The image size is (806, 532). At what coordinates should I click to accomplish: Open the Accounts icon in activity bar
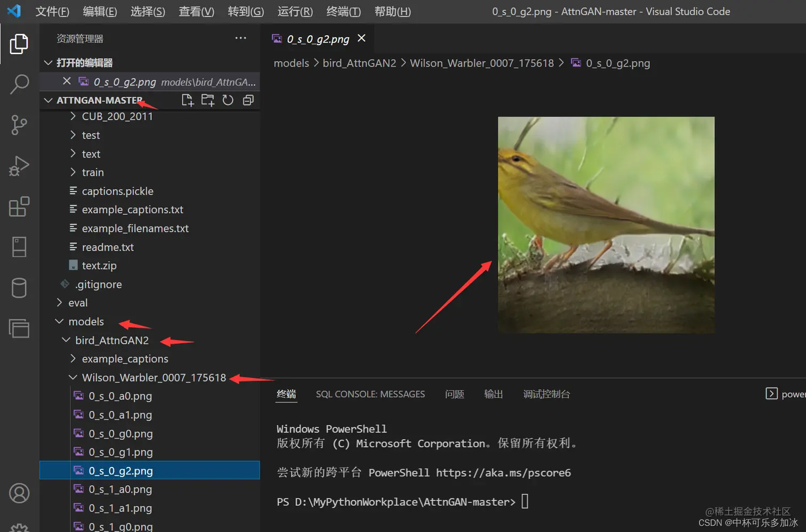pos(19,493)
